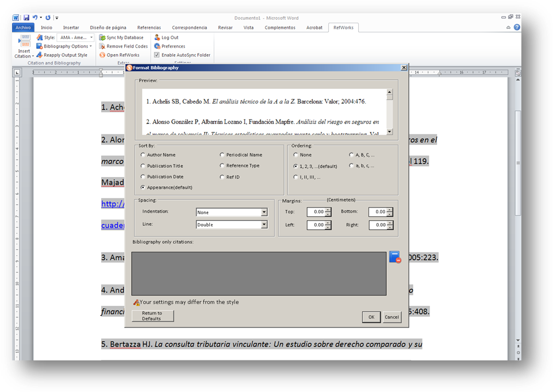Open the Indentation dropdown

coord(264,212)
